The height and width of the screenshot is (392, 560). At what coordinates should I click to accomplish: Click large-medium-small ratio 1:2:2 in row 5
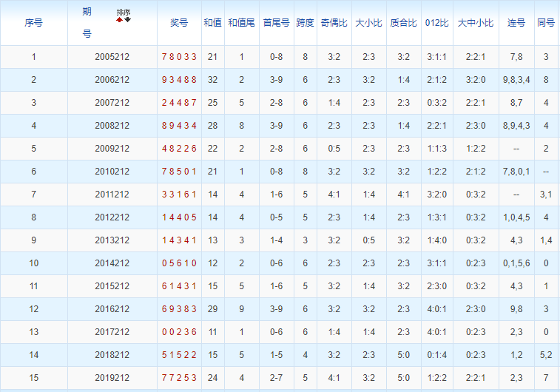476,149
